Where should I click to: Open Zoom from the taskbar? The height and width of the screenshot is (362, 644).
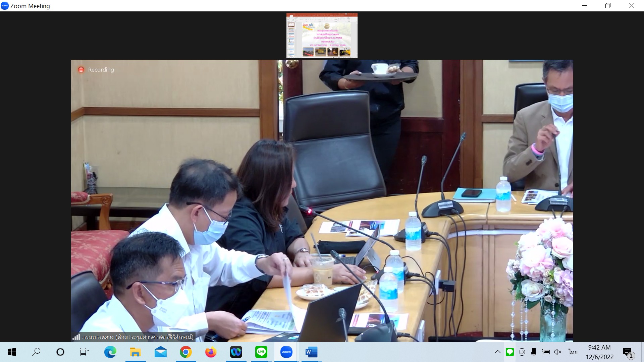coord(286,352)
